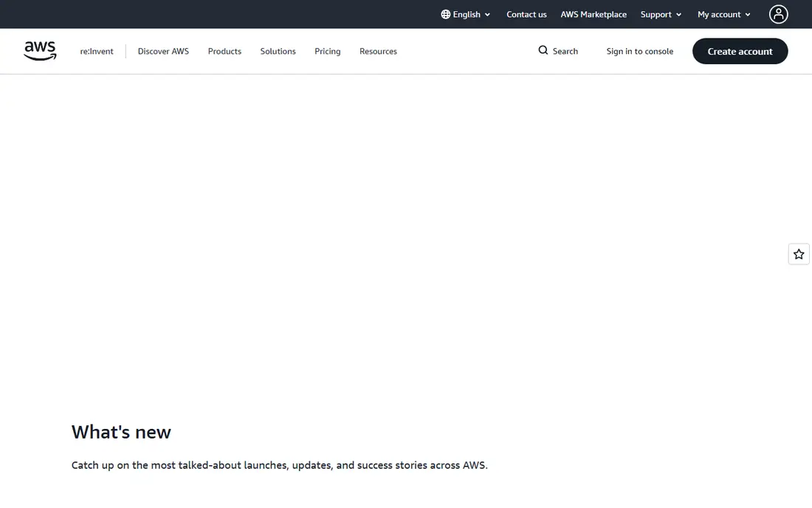Viewport: 812px width, 508px height.
Task: Open the Pricing menu
Action: [327, 51]
